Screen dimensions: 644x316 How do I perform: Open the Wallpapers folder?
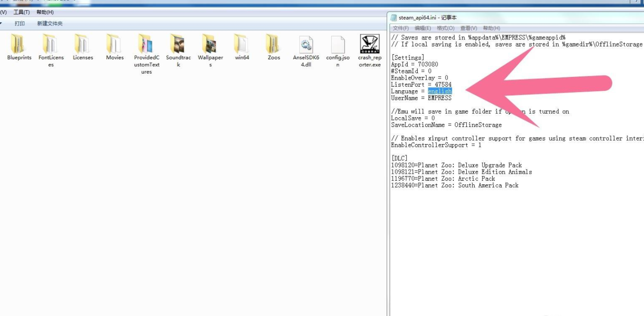211,51
